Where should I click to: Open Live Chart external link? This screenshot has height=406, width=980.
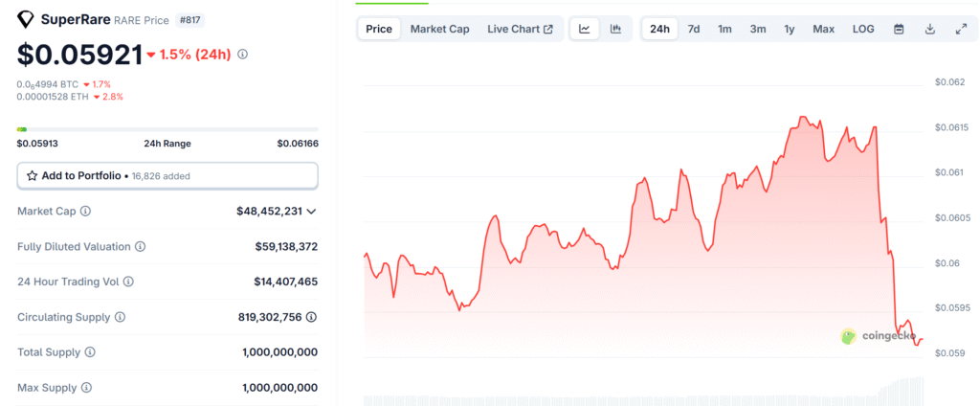[x=520, y=29]
